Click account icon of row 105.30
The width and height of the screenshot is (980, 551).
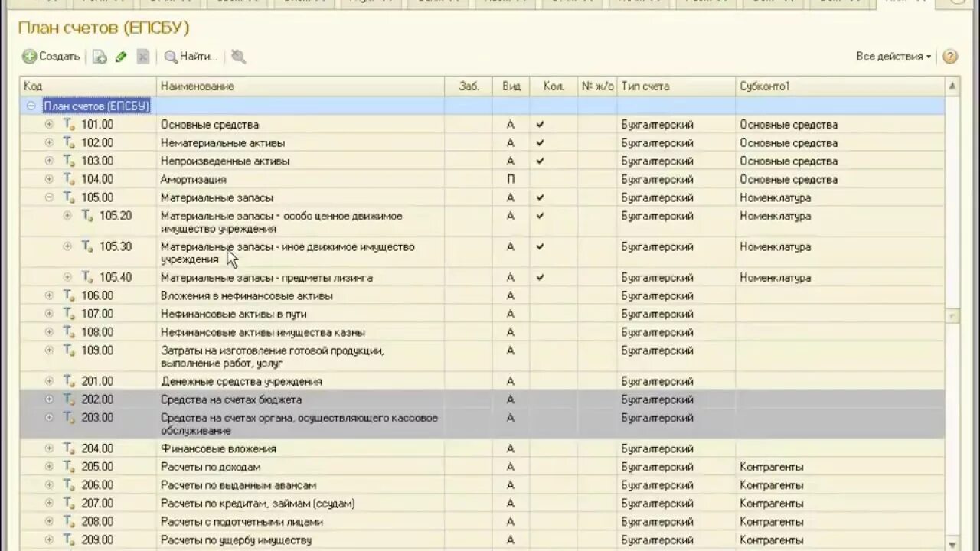coord(87,246)
